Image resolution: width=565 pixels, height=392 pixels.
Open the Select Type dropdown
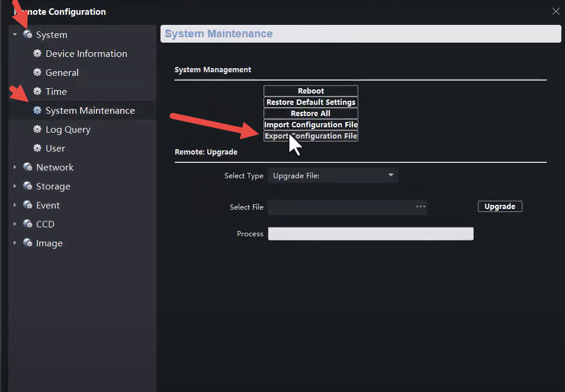coord(333,176)
